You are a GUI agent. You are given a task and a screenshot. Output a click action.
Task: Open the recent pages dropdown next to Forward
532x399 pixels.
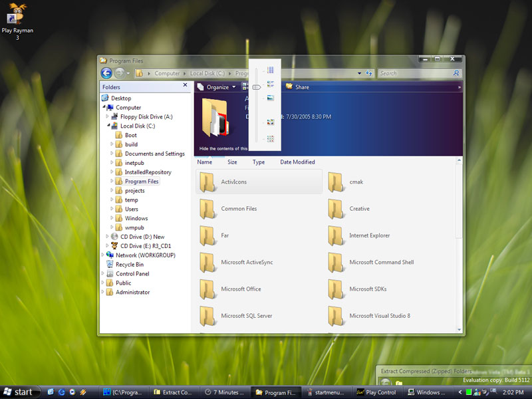128,73
